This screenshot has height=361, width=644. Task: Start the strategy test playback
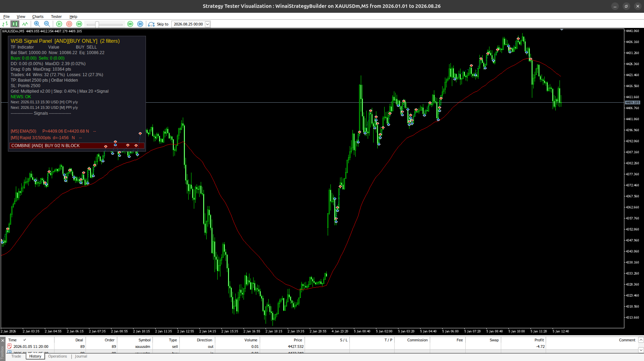59,24
